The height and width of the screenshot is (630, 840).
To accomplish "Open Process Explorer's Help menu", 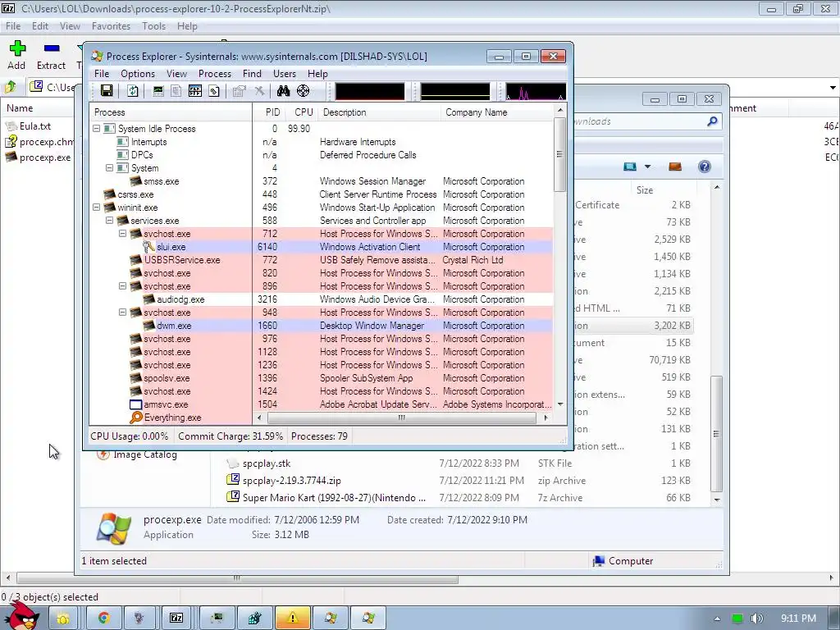I will (x=317, y=73).
